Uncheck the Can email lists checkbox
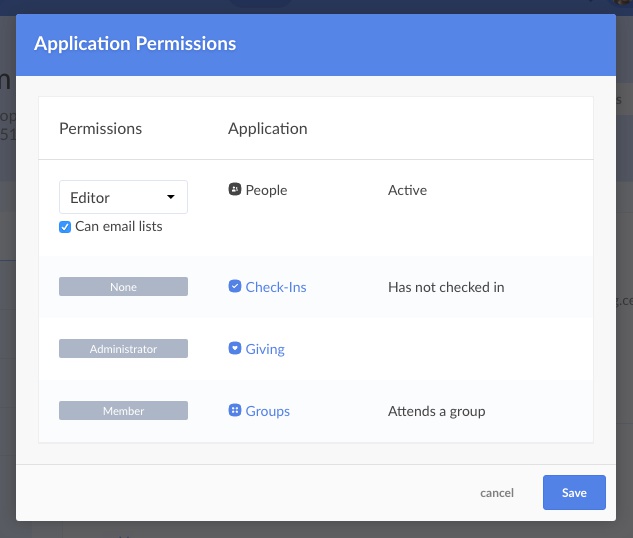633x538 pixels. coord(65,227)
